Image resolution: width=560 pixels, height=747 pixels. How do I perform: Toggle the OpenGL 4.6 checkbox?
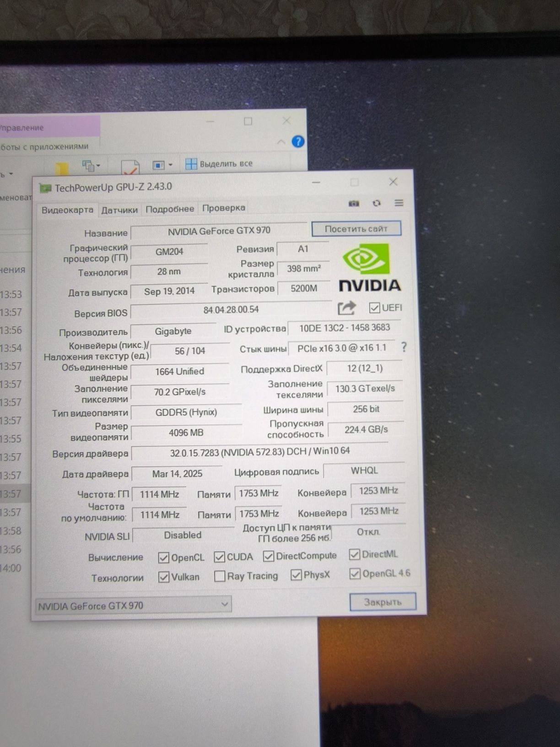[355, 574]
